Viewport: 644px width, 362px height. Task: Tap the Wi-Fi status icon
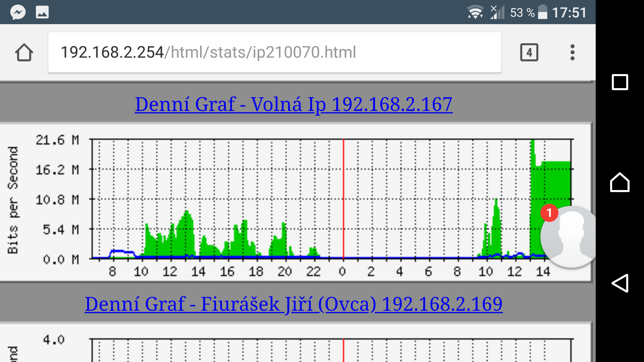pyautogui.click(x=475, y=12)
